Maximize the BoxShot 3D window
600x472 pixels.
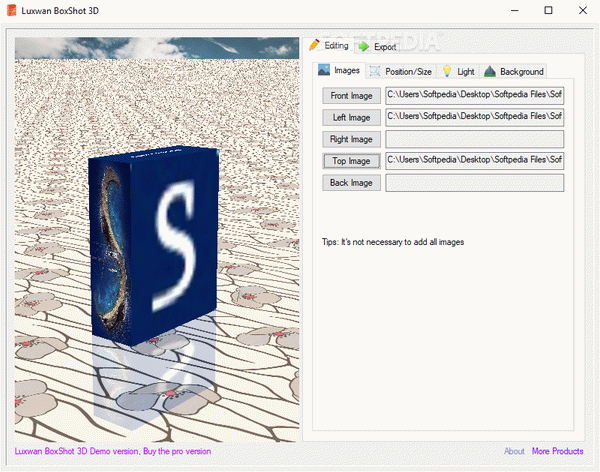click(548, 10)
